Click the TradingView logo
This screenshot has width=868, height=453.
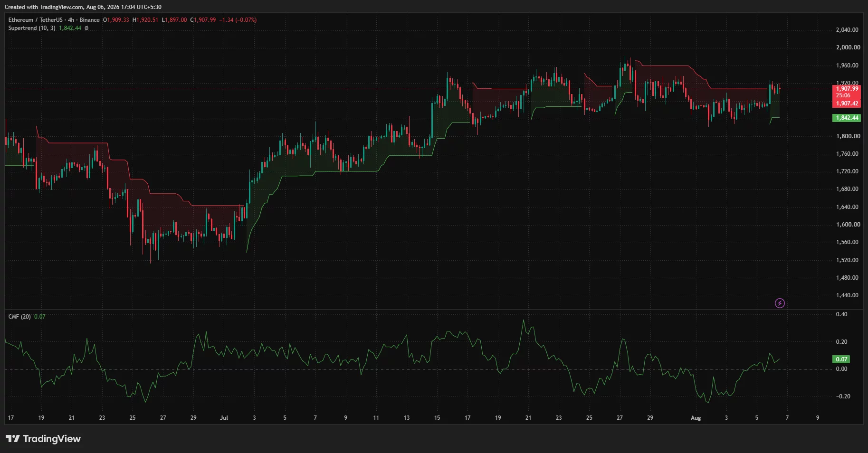(x=43, y=439)
